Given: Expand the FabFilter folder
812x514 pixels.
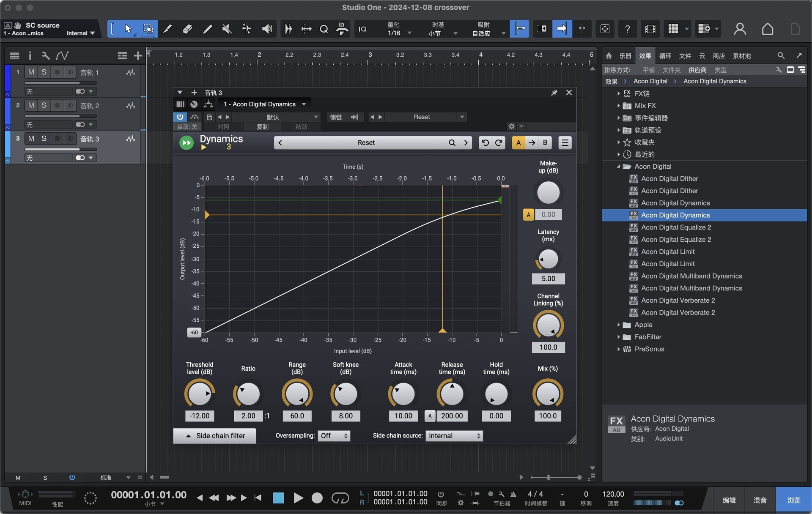Looking at the screenshot, I should (618, 337).
